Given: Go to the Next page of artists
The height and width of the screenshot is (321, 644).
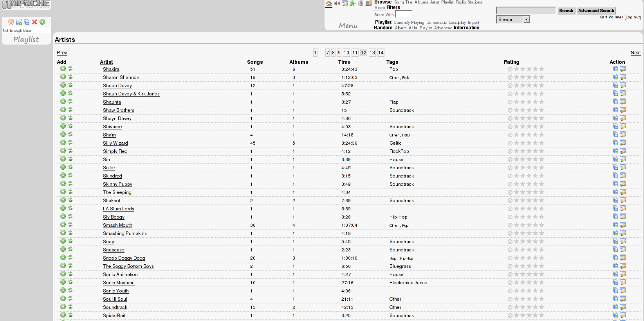Looking at the screenshot, I should tap(635, 53).
